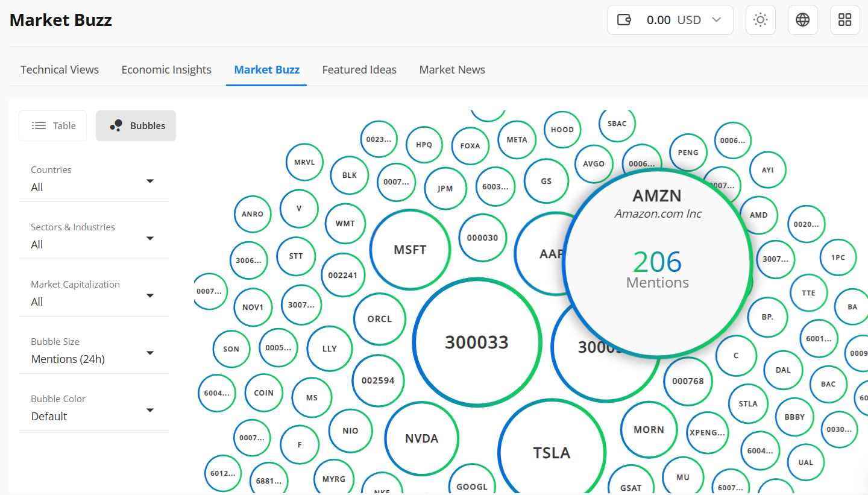Viewport: 868px width, 495px height.
Task: Click the 000768 bubble
Action: [x=688, y=381]
